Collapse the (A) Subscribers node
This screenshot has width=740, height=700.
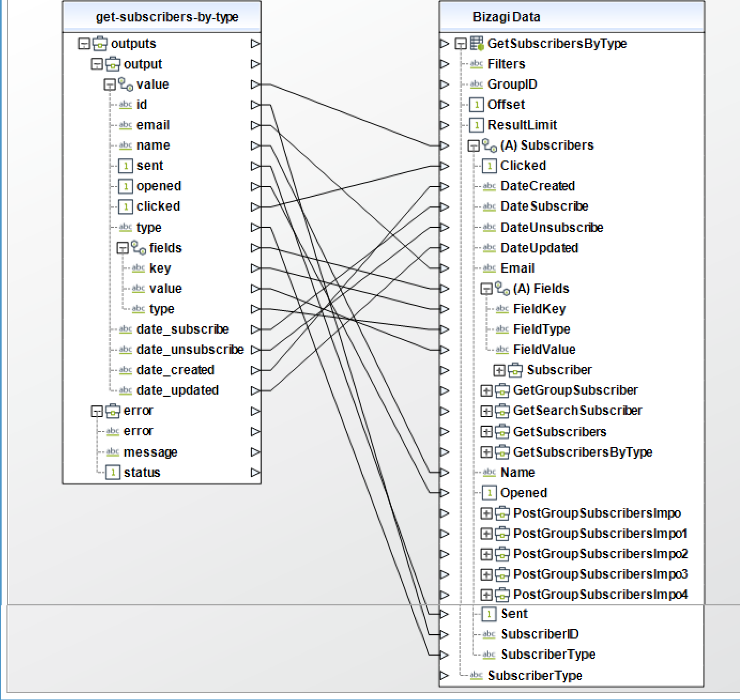(474, 146)
